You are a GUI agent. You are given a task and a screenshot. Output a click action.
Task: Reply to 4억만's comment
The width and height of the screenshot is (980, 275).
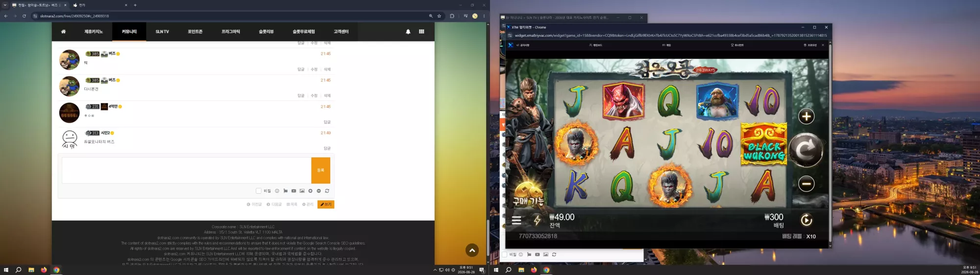click(327, 122)
